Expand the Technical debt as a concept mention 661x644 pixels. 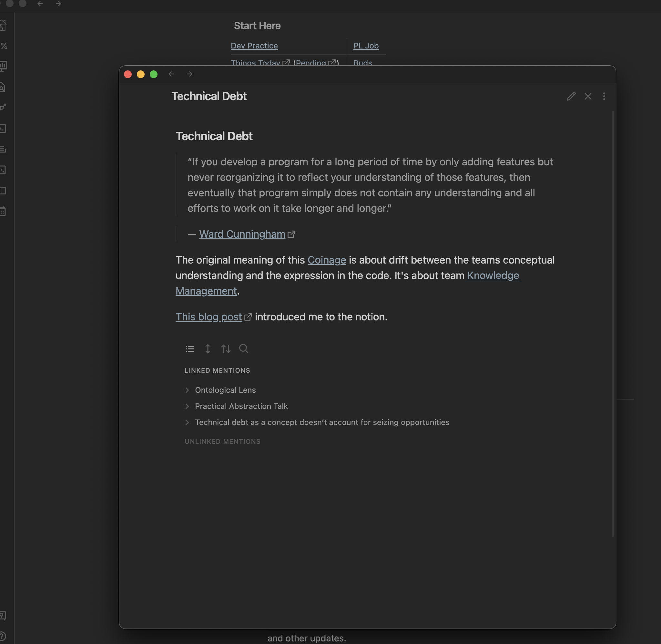click(187, 422)
